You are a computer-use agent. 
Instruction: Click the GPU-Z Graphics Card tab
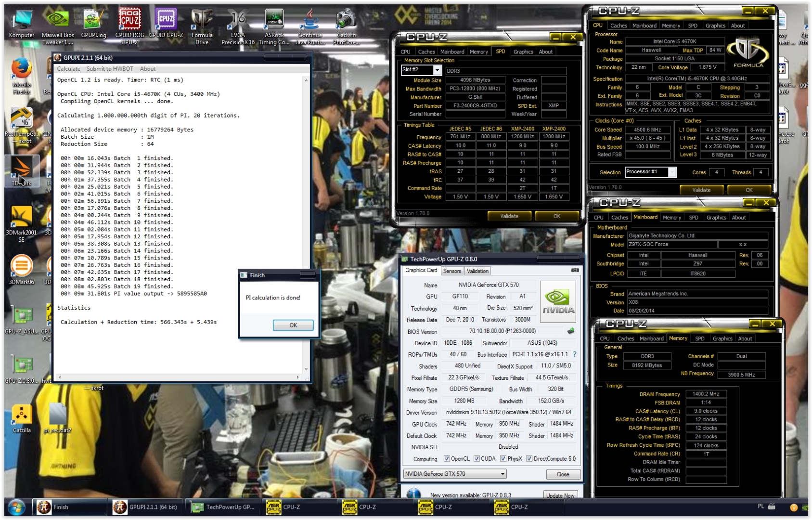[x=421, y=271]
